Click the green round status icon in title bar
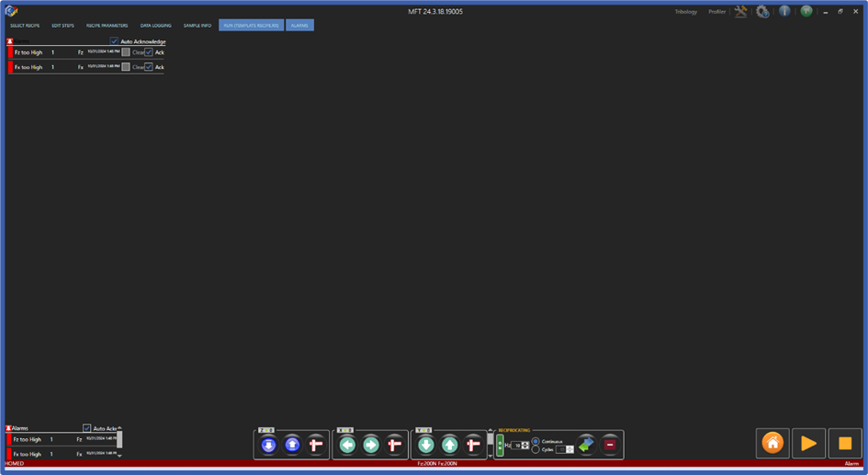The height and width of the screenshot is (475, 868). (806, 11)
